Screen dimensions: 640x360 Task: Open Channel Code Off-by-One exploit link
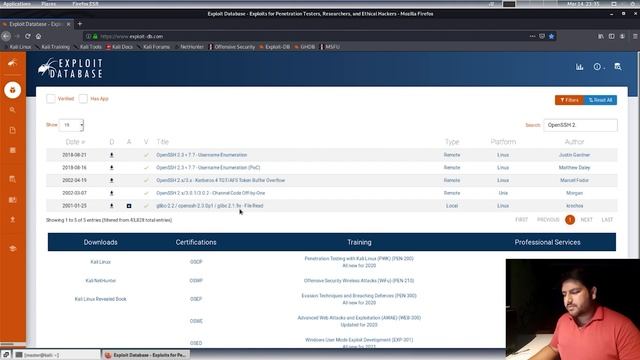point(211,193)
